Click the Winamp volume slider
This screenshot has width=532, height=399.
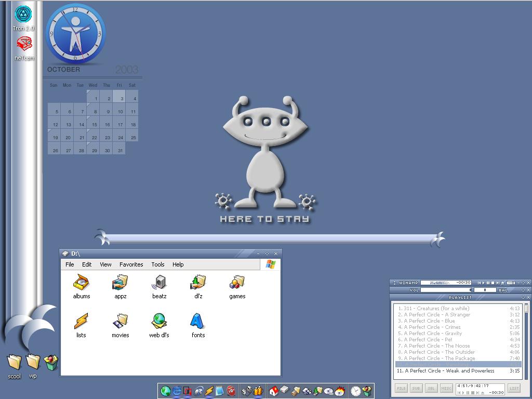[446, 290]
